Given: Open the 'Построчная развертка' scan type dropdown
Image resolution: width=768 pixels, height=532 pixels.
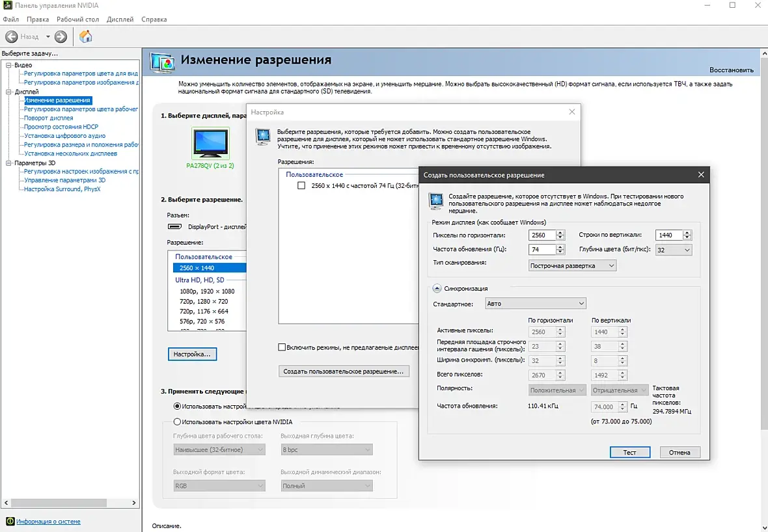Looking at the screenshot, I should coord(572,266).
